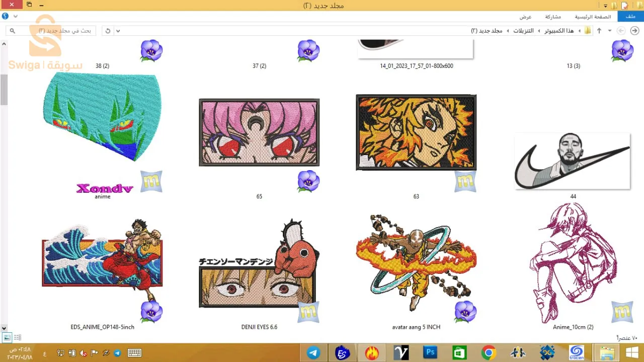Click the ملف (File) menu button
Image resolution: width=644 pixels, height=362 pixels.
(631, 17)
